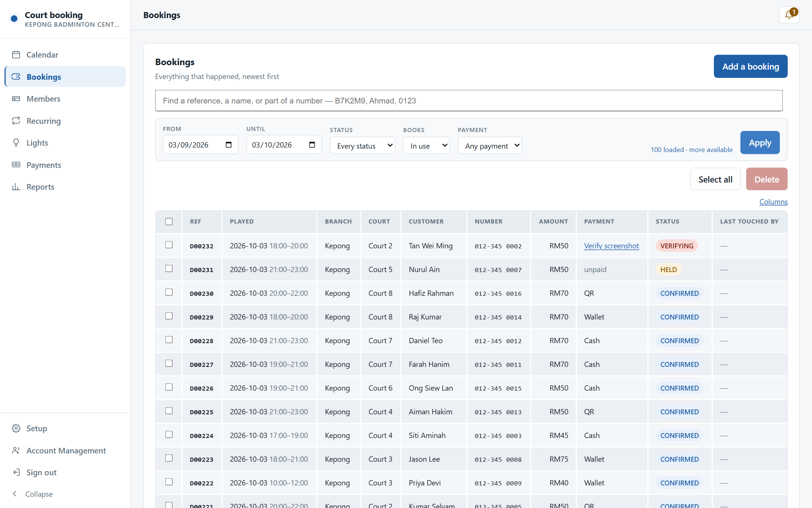Image resolution: width=812 pixels, height=508 pixels.
Task: Open the Reports menu item
Action: [x=65, y=187]
